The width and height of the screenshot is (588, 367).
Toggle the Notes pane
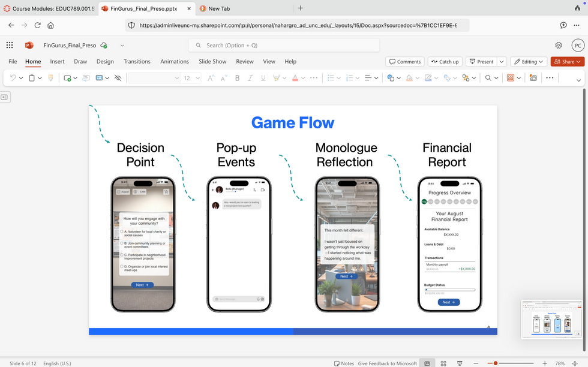pos(344,363)
